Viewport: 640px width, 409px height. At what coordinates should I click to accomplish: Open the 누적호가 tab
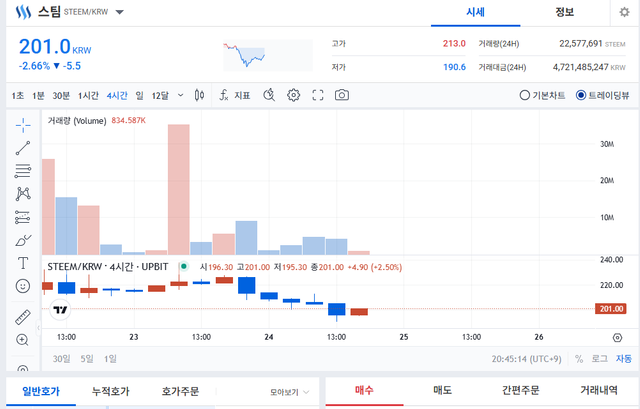(110, 391)
